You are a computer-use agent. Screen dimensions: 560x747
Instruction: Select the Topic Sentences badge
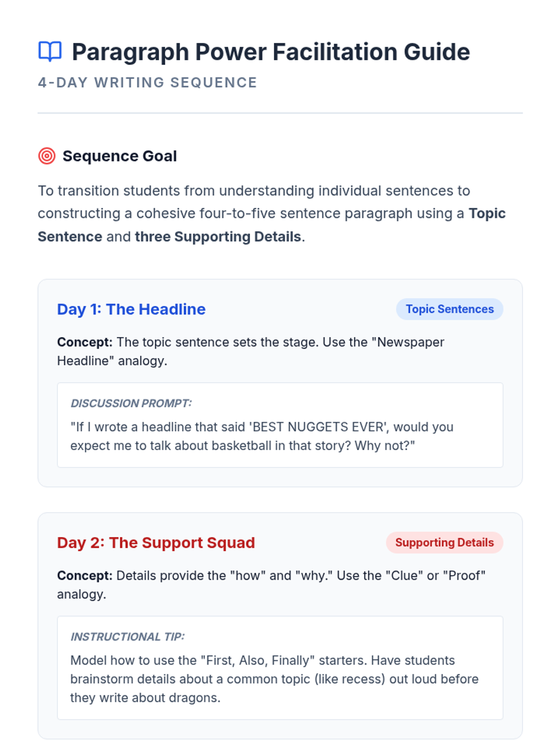tap(449, 309)
